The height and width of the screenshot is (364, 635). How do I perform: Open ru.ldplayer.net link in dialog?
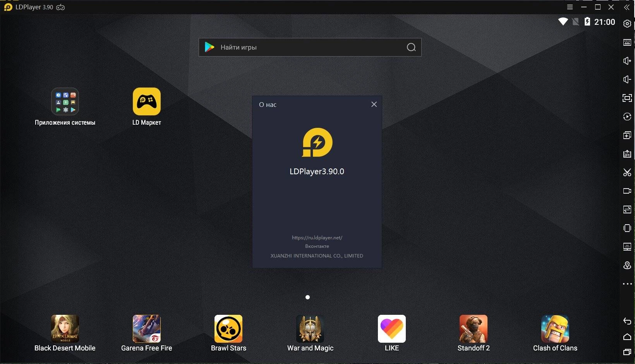coord(317,237)
